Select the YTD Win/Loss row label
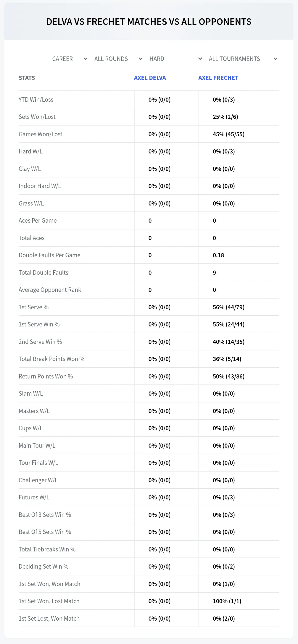The image size is (298, 644). (36, 100)
